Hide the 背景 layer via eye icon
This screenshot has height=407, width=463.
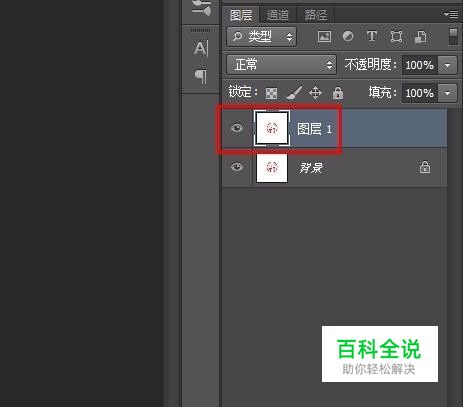(x=237, y=167)
